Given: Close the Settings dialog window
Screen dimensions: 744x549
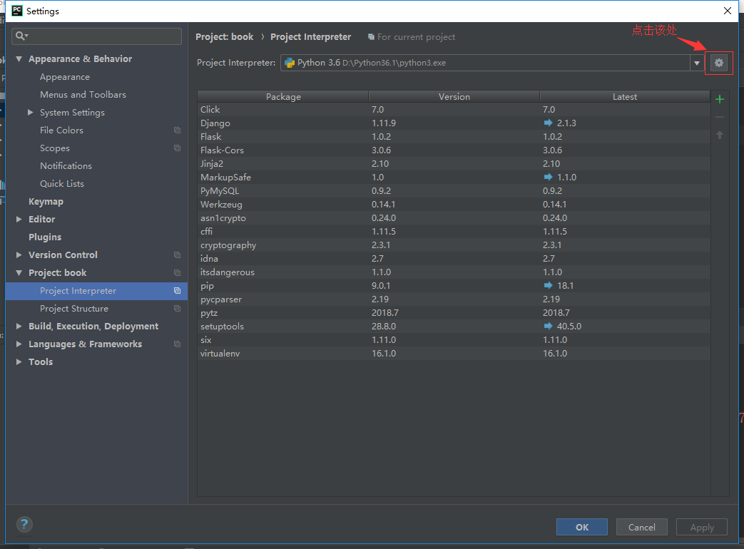Looking at the screenshot, I should click(x=727, y=10).
